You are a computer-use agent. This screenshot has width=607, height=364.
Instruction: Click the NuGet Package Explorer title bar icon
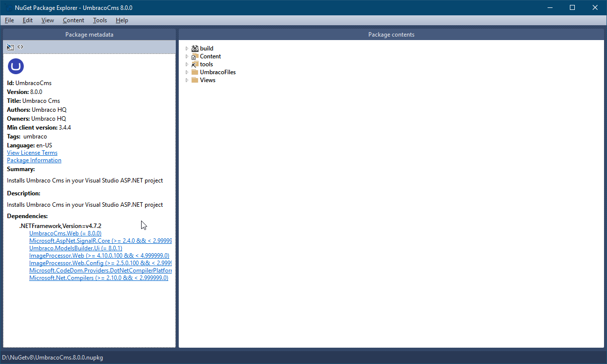point(8,8)
